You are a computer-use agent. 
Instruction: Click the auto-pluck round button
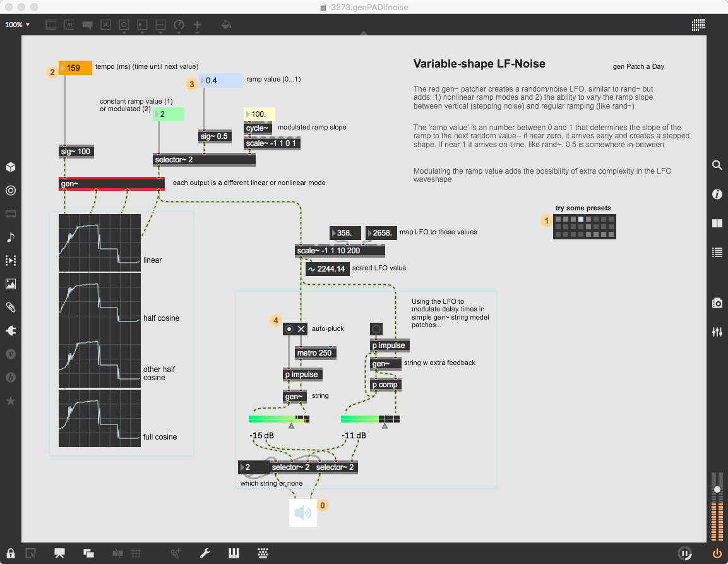coord(289,329)
